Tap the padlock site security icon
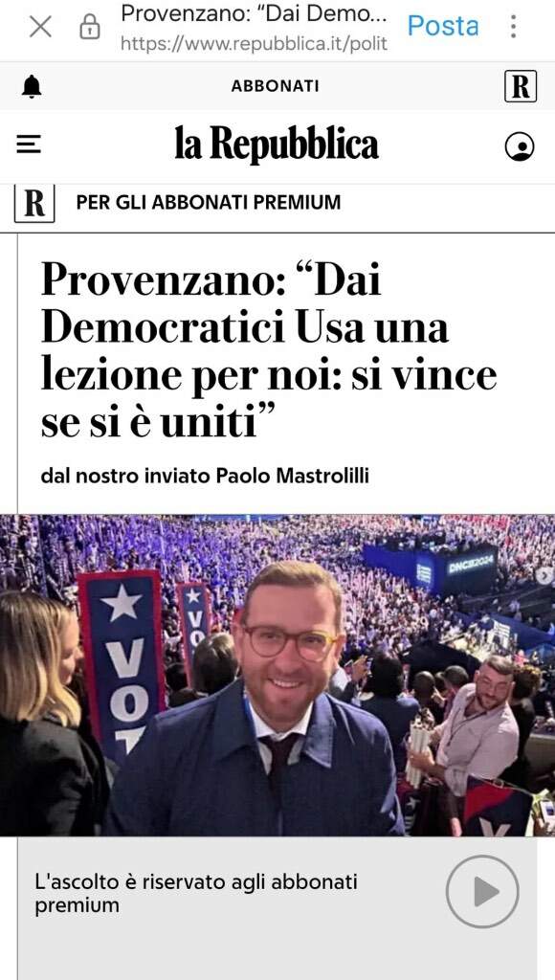Viewport: 555px width, 980px height. coord(89,27)
